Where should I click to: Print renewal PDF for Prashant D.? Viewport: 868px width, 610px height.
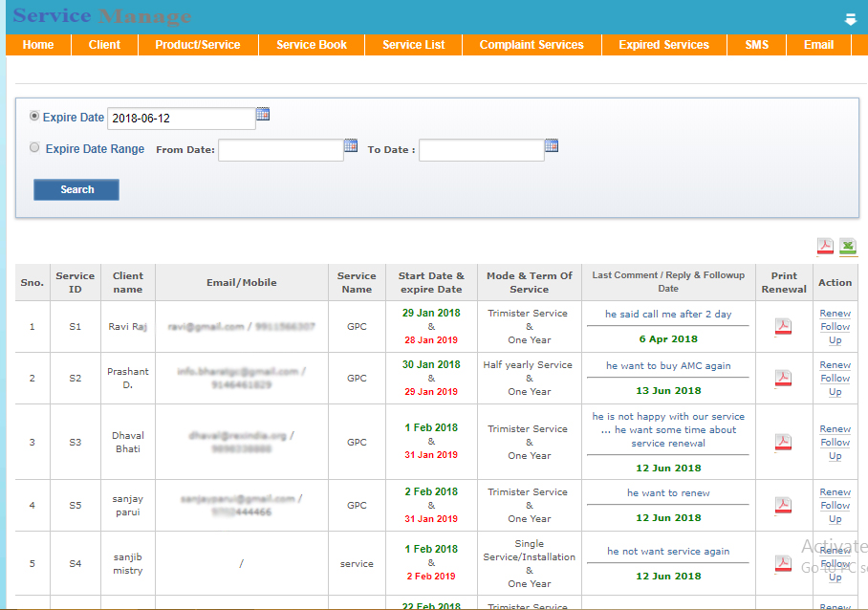tap(783, 379)
